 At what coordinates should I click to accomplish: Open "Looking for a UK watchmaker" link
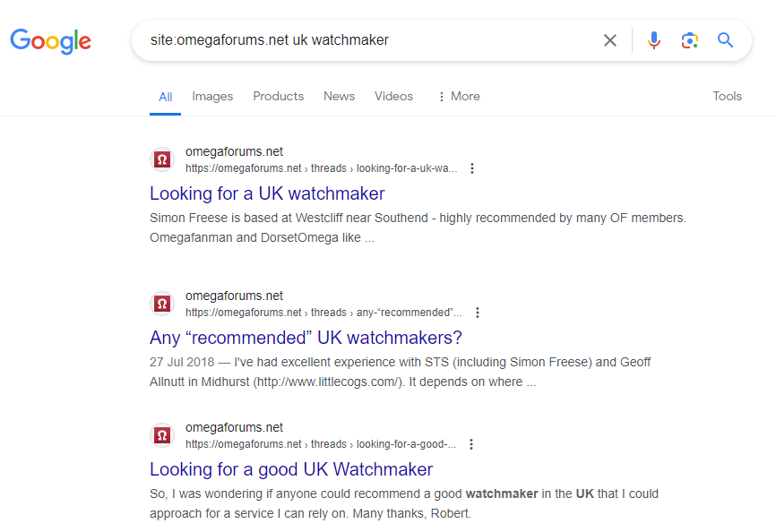point(267,193)
